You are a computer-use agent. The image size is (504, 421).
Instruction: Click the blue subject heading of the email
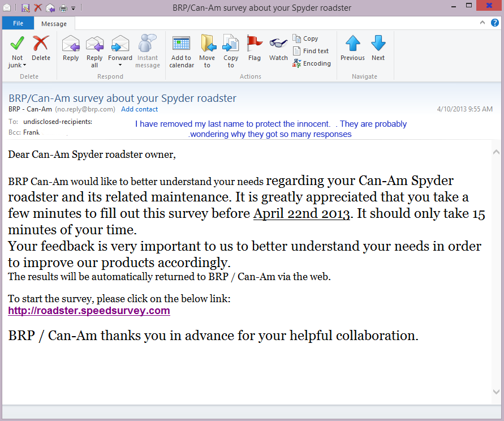(x=122, y=98)
